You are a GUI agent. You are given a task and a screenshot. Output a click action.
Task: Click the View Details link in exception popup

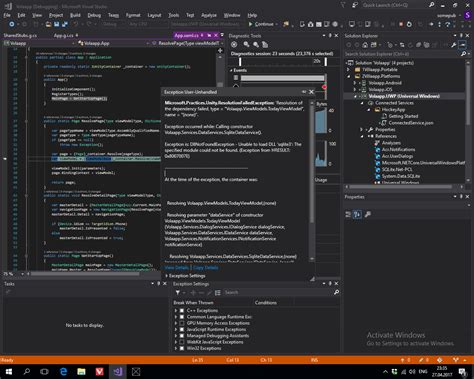tap(177, 268)
